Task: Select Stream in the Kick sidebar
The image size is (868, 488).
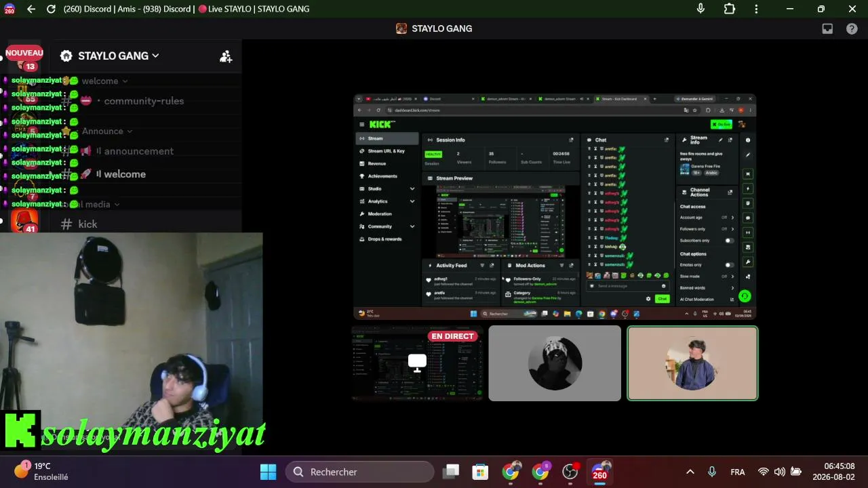Action: click(387, 138)
